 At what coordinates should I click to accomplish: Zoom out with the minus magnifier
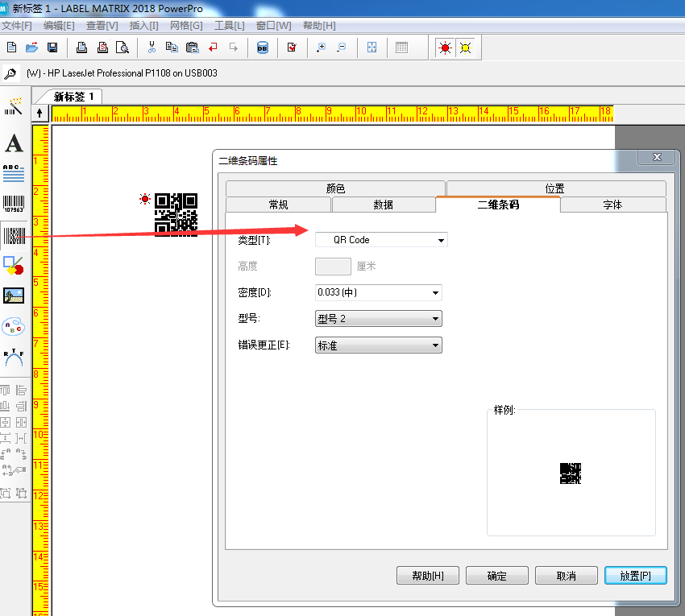[x=342, y=48]
